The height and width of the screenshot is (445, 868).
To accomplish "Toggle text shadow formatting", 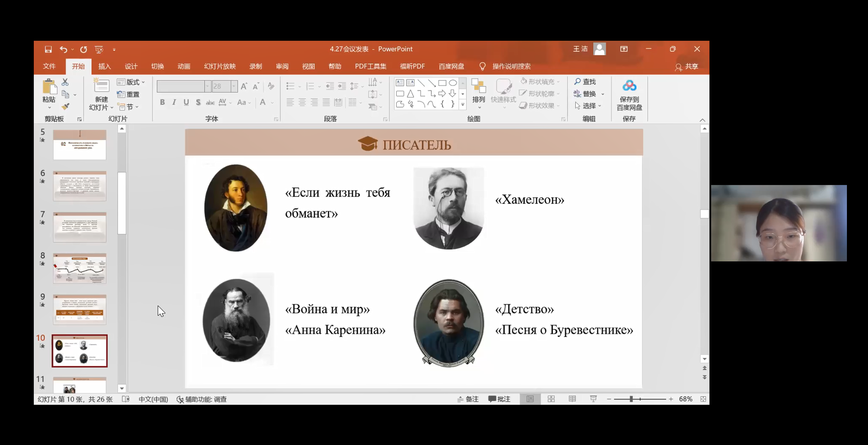I will click(198, 102).
